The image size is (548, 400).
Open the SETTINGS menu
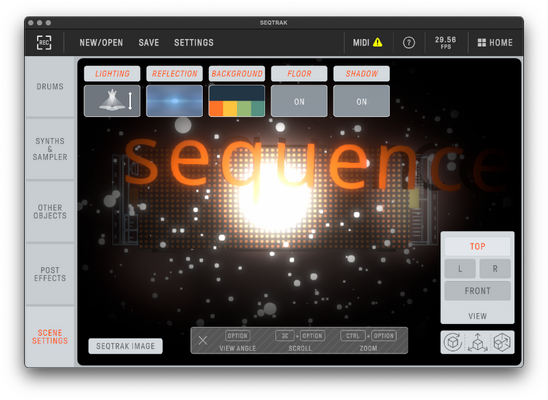pyautogui.click(x=194, y=43)
